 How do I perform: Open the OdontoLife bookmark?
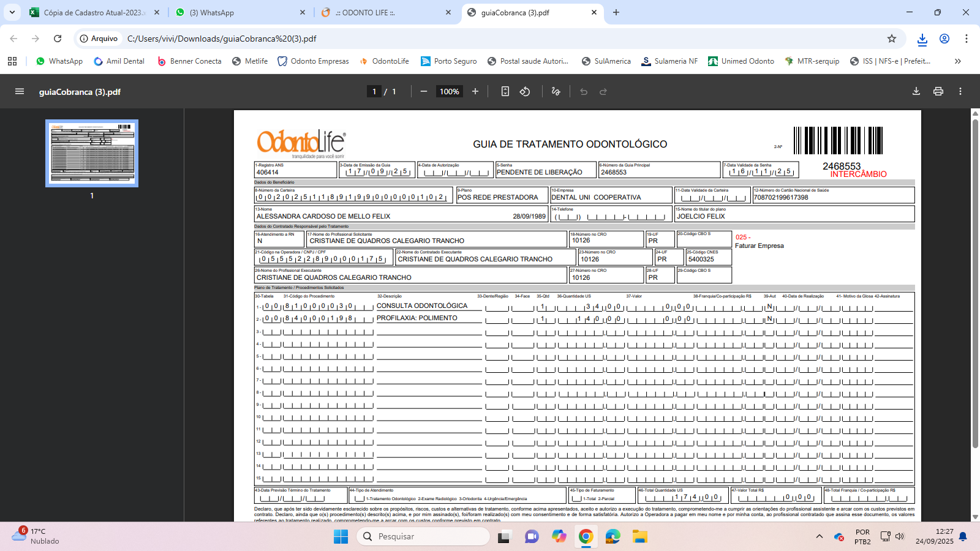384,61
